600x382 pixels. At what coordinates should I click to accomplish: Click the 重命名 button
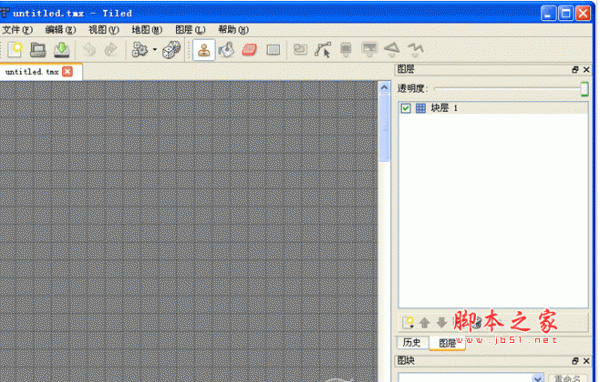click(x=567, y=378)
